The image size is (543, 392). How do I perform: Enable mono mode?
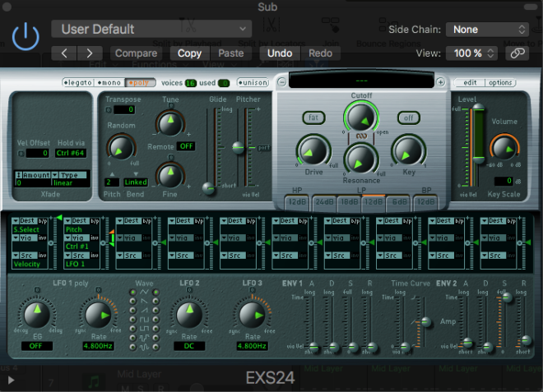point(109,83)
